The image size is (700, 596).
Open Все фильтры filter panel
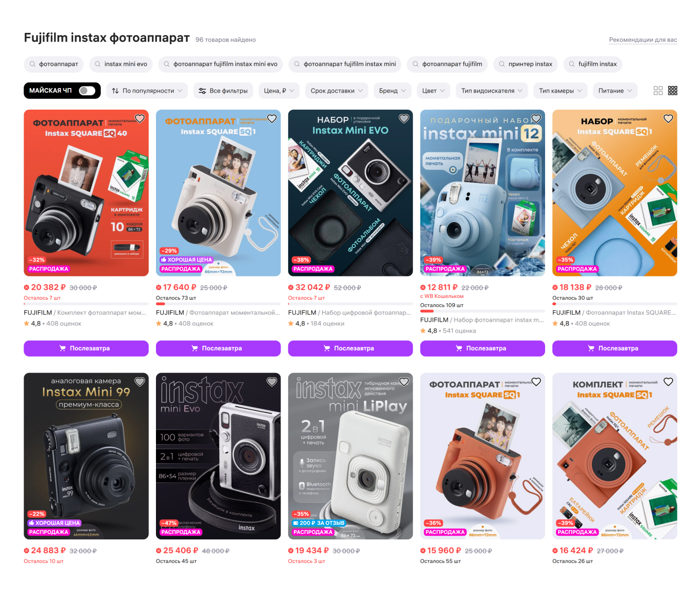tap(223, 91)
